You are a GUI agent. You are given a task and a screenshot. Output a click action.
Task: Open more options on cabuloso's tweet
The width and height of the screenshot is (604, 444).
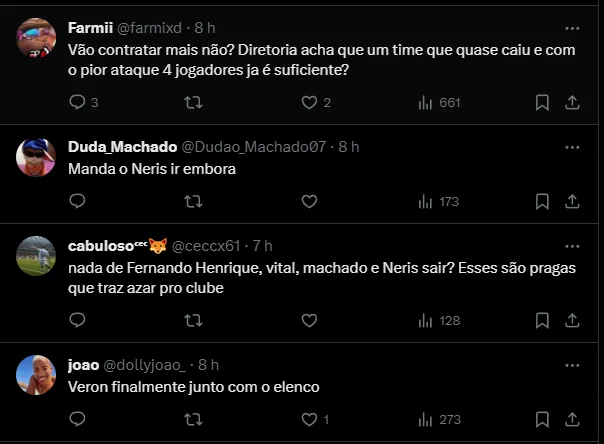tap(572, 245)
